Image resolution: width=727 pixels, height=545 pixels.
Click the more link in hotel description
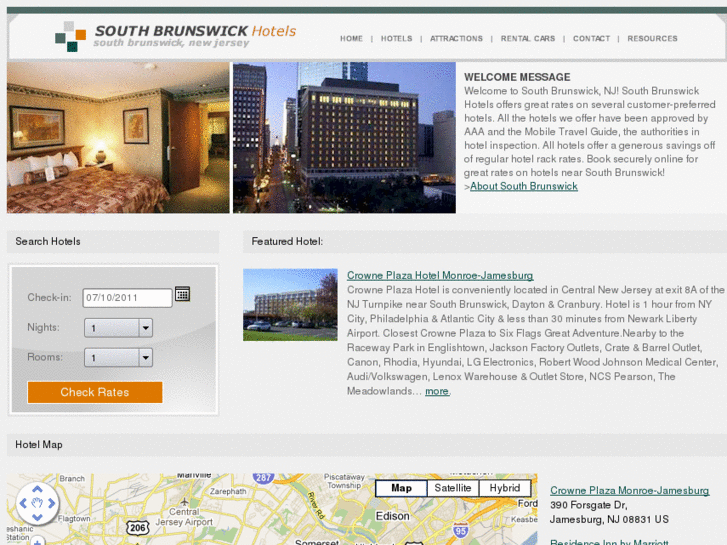click(x=437, y=391)
